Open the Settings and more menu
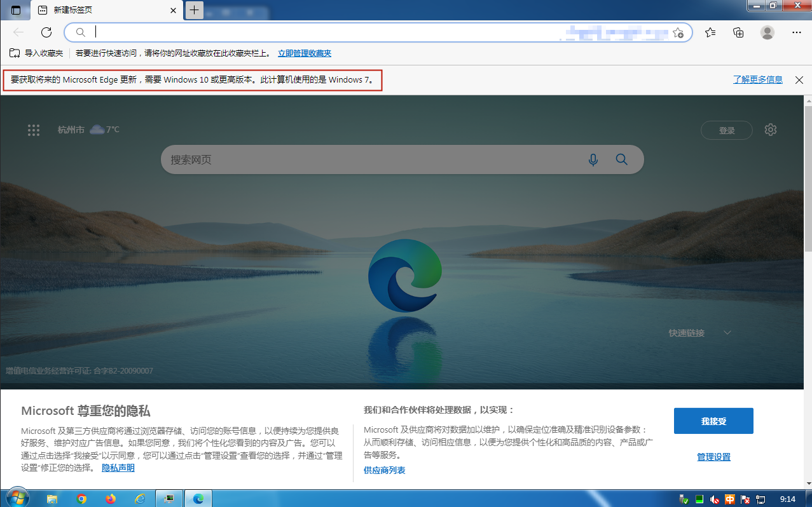The height and width of the screenshot is (507, 812). [796, 32]
